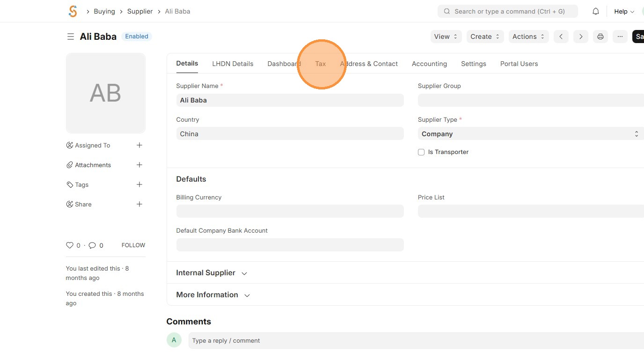Expand the More Information section

click(x=213, y=295)
